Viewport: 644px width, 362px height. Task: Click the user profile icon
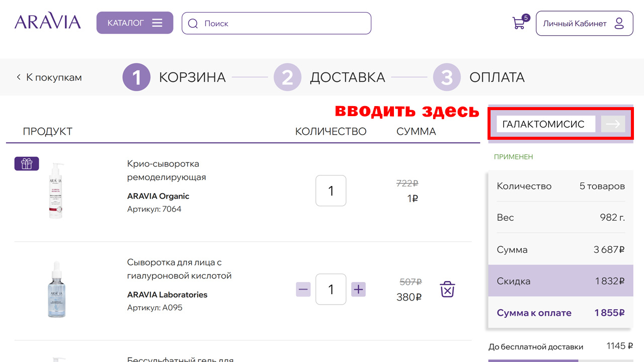[619, 24]
